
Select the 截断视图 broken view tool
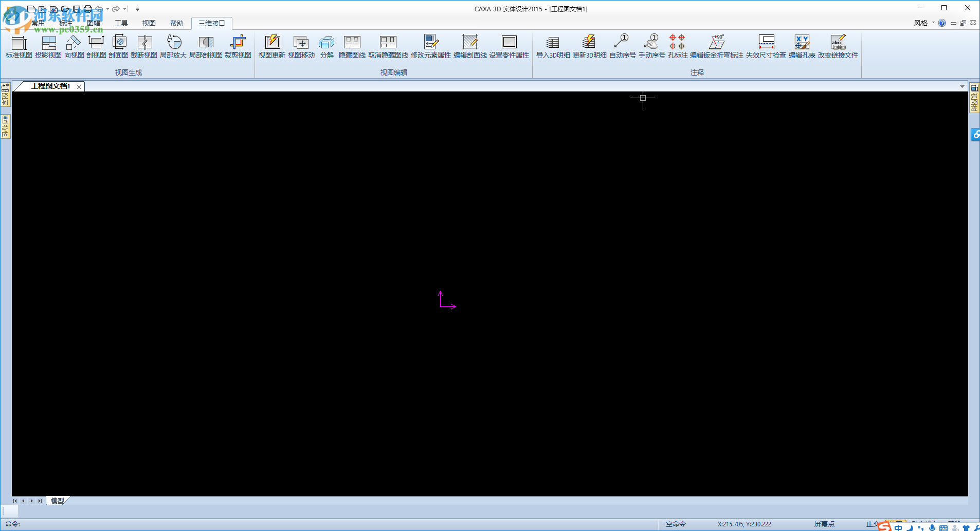[144, 47]
